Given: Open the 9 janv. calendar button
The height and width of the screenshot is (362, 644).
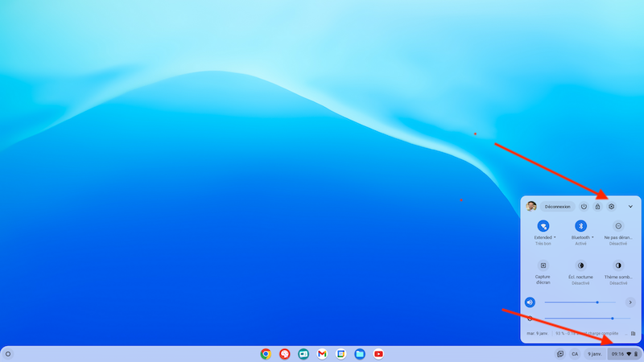Looking at the screenshot, I should [x=594, y=354].
